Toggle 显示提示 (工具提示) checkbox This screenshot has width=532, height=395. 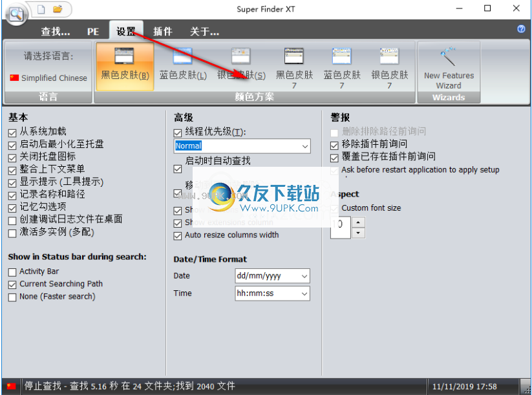[12, 183]
